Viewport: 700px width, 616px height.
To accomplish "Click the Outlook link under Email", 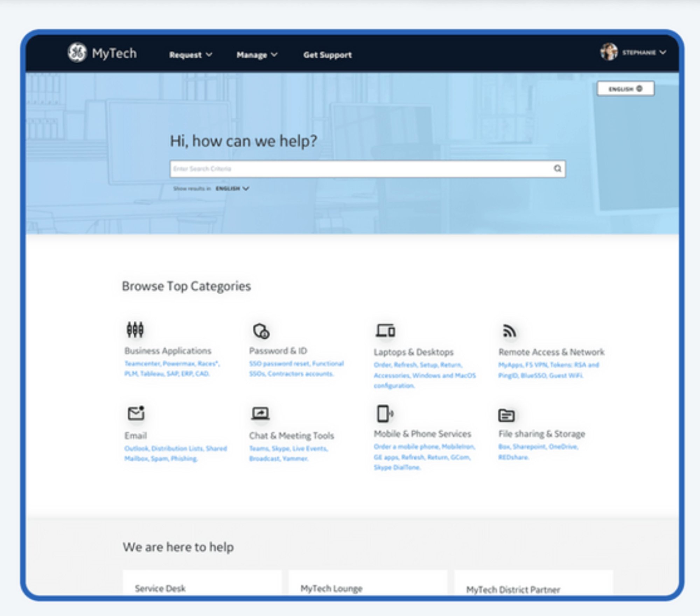I will pyautogui.click(x=137, y=449).
